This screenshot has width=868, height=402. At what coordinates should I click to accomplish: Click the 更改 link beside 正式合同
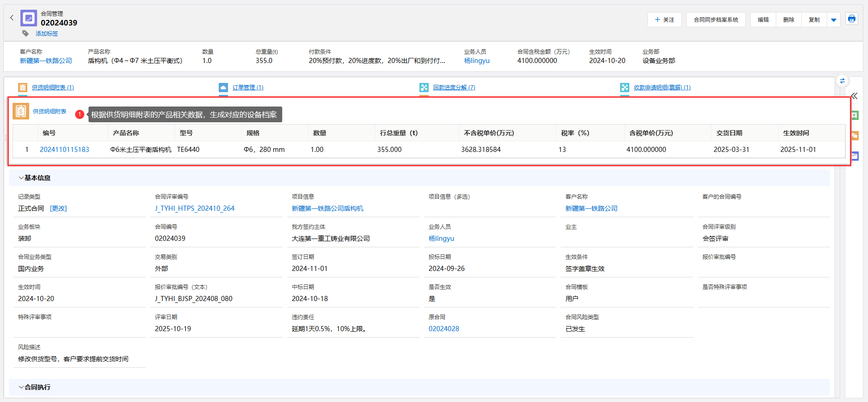[x=58, y=208]
